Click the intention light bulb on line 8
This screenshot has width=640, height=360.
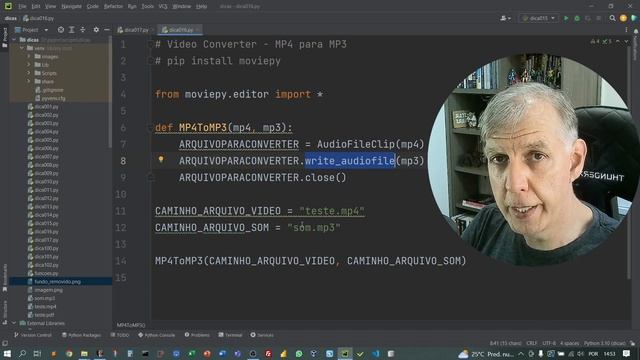click(161, 159)
